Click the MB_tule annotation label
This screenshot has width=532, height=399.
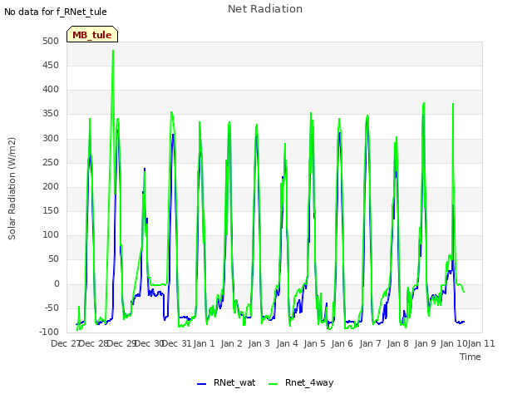(92, 34)
